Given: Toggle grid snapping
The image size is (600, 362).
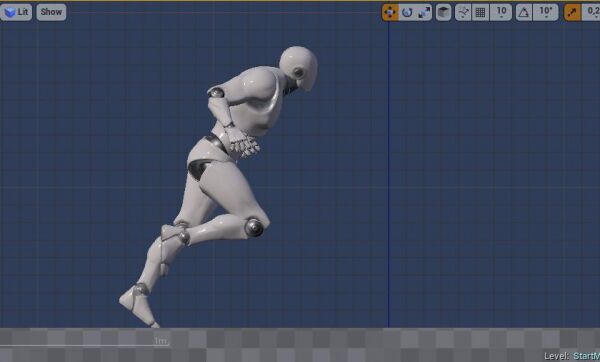Looking at the screenshot, I should coord(480,13).
